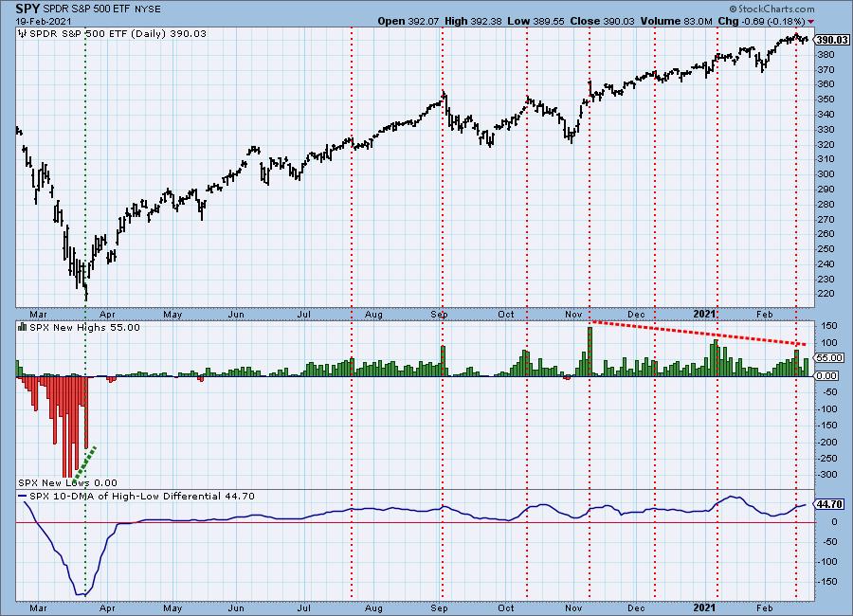Viewport: 853px width, 616px height.
Task: Click the Sep label below the price panel
Action: click(439, 315)
